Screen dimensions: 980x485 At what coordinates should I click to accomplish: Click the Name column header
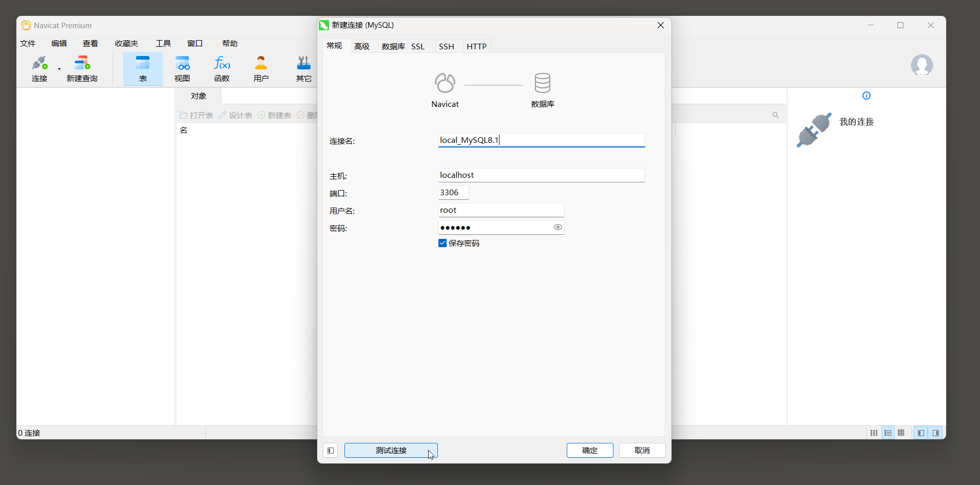pos(183,130)
